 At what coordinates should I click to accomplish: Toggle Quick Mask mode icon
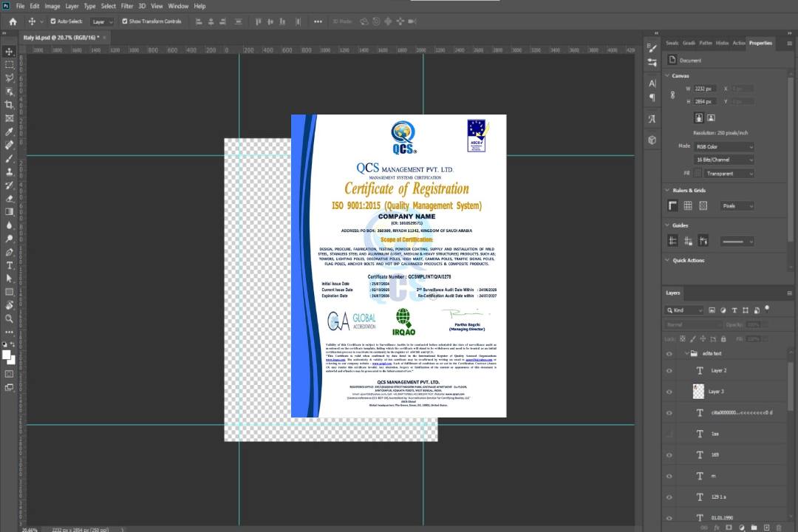coord(9,374)
